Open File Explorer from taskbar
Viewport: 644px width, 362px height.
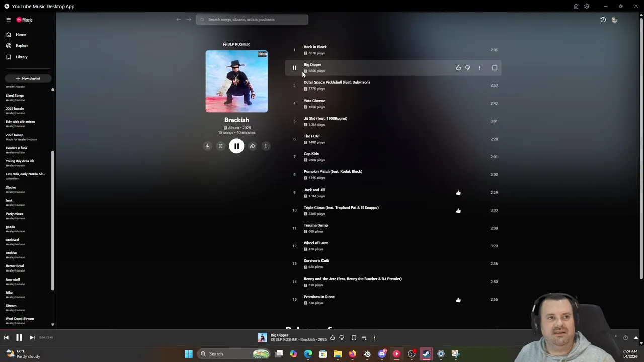[338, 354]
